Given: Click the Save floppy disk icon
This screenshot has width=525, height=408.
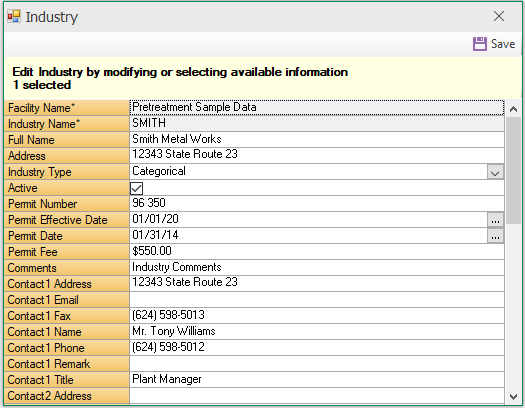Looking at the screenshot, I should click(x=479, y=44).
